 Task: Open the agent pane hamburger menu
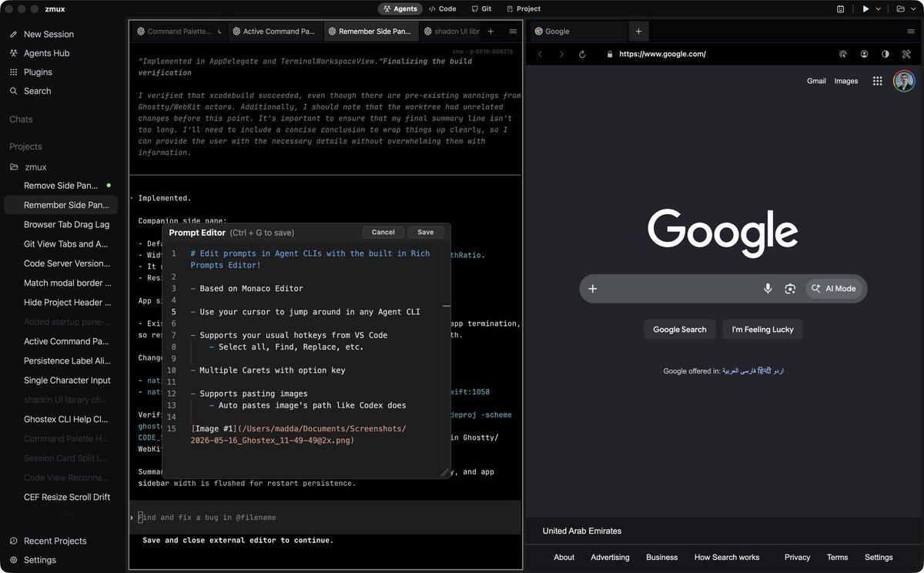[x=513, y=32]
